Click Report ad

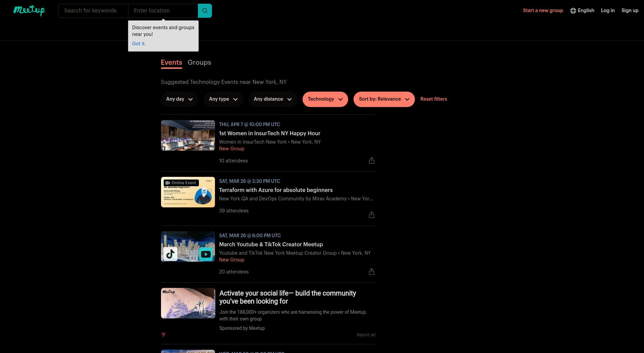point(366,335)
